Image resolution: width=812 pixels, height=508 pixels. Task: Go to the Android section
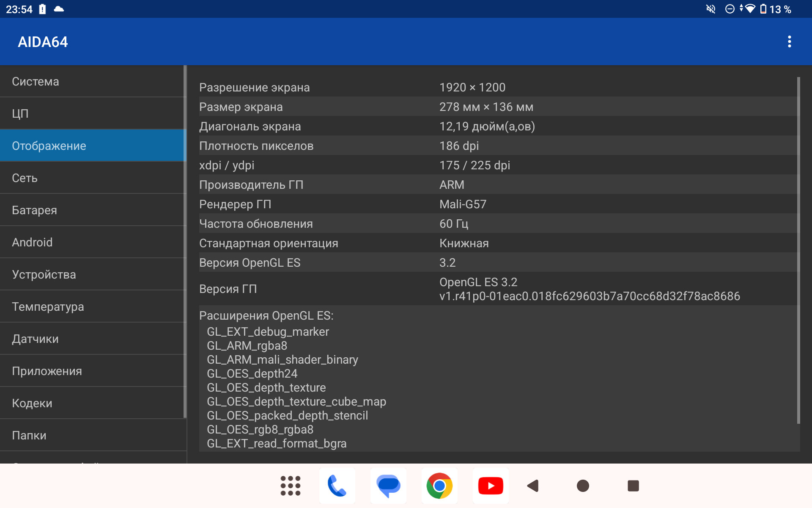tap(93, 242)
